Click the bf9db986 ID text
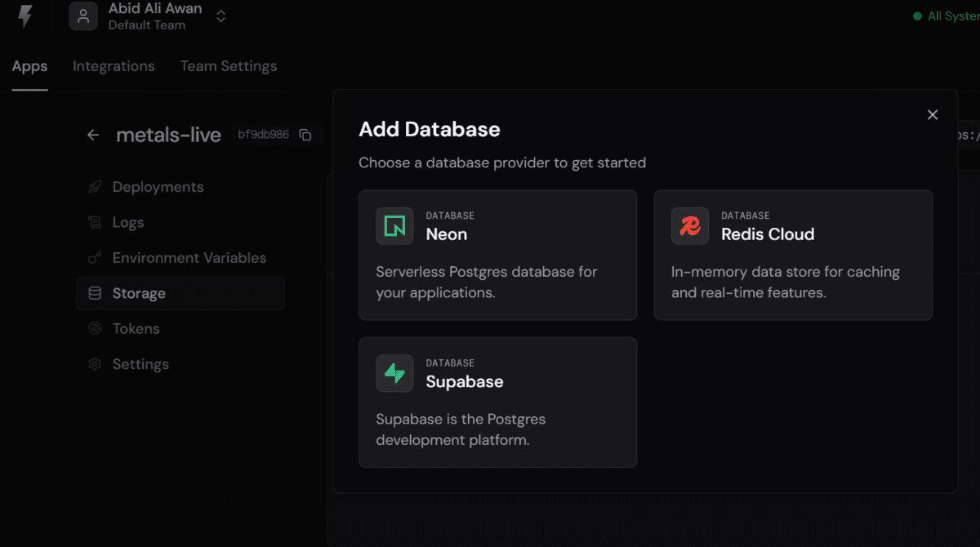 click(x=263, y=135)
